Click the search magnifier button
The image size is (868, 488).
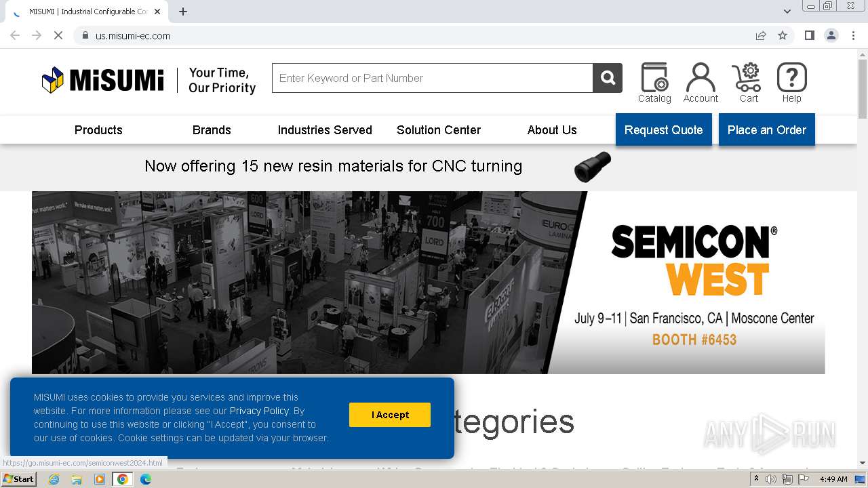pos(608,78)
